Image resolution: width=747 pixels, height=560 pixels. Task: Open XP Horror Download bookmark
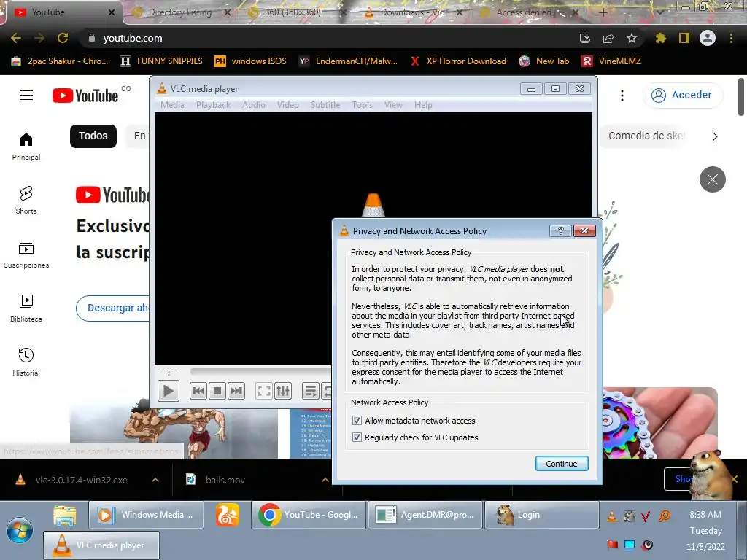[458, 61]
